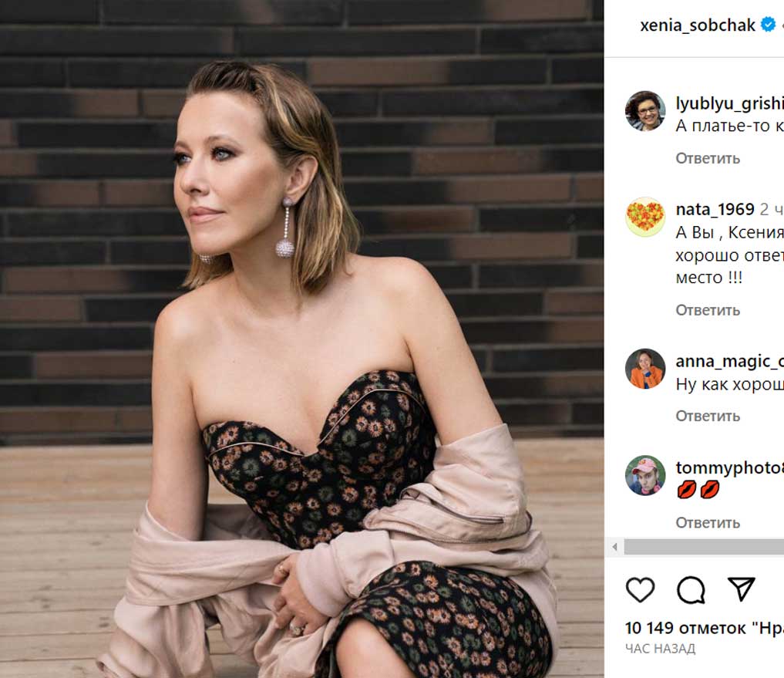784x678 pixels.
Task: Click the comments horizontal scrollbar track
Action: click(x=702, y=547)
